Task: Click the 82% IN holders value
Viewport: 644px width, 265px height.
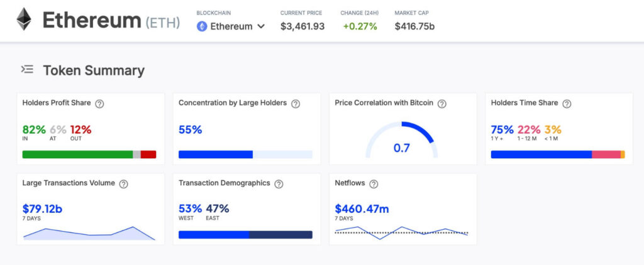Action: [x=34, y=130]
